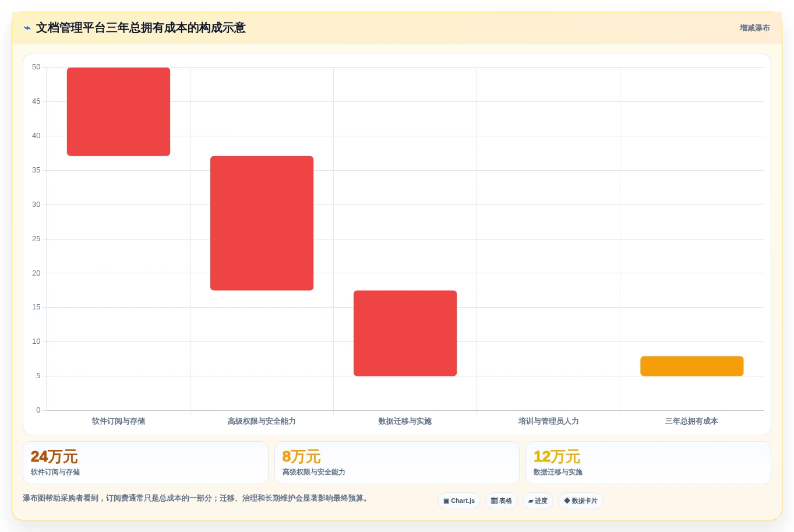Click the chart title 文档管理平台三年总拥有成本的构成示意

click(140, 28)
